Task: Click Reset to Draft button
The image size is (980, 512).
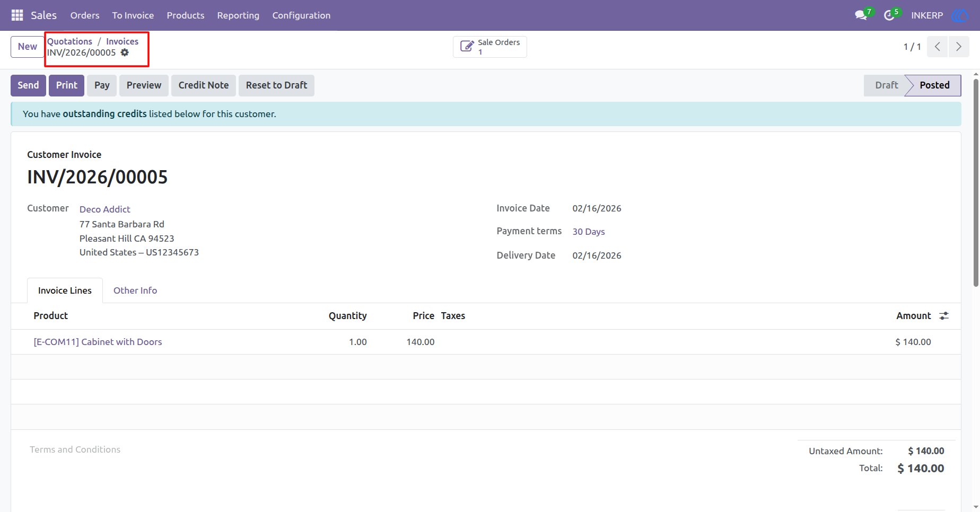Action: (276, 85)
